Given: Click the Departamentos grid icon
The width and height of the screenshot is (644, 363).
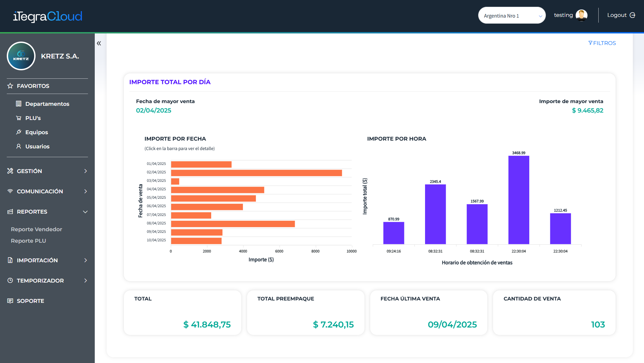Looking at the screenshot, I should click(x=19, y=104).
